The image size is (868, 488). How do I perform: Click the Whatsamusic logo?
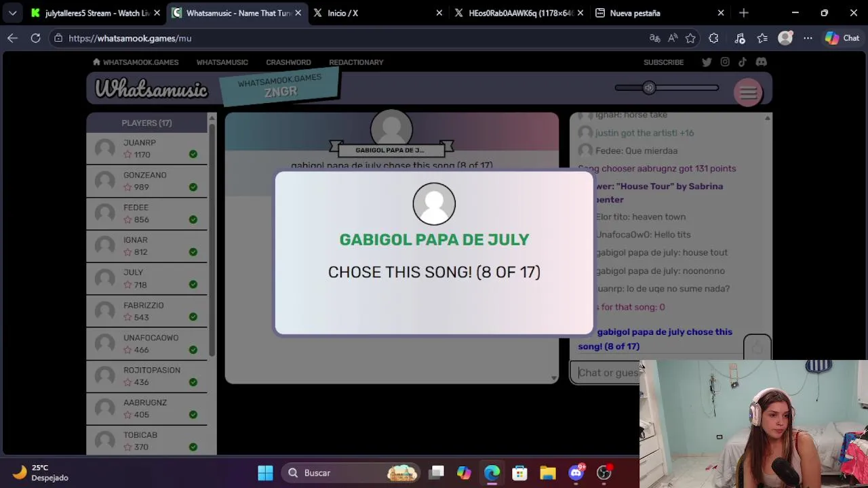(151, 89)
